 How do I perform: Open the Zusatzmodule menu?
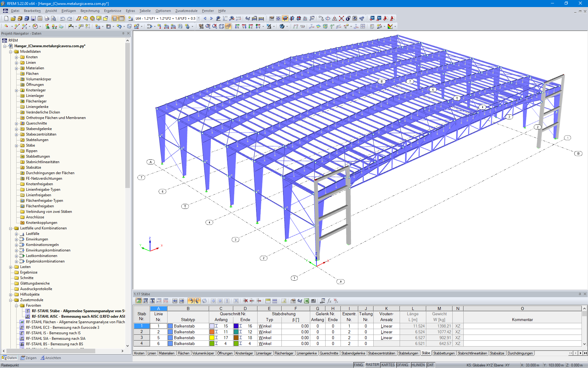186,11
